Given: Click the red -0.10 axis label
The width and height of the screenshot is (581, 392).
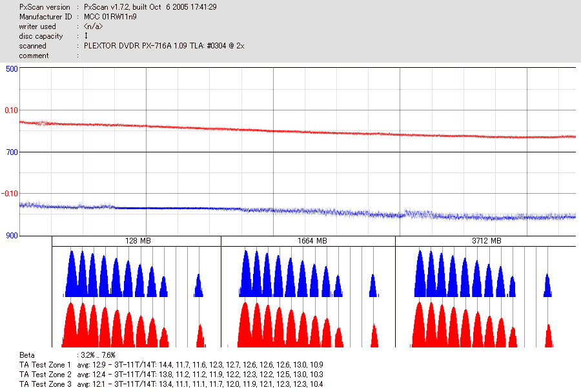Looking at the screenshot, I should (9, 194).
